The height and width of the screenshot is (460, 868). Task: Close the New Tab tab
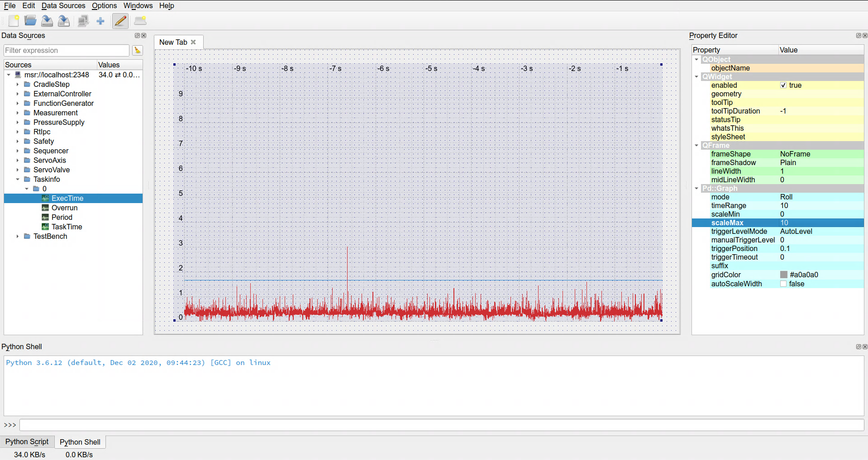(x=193, y=42)
